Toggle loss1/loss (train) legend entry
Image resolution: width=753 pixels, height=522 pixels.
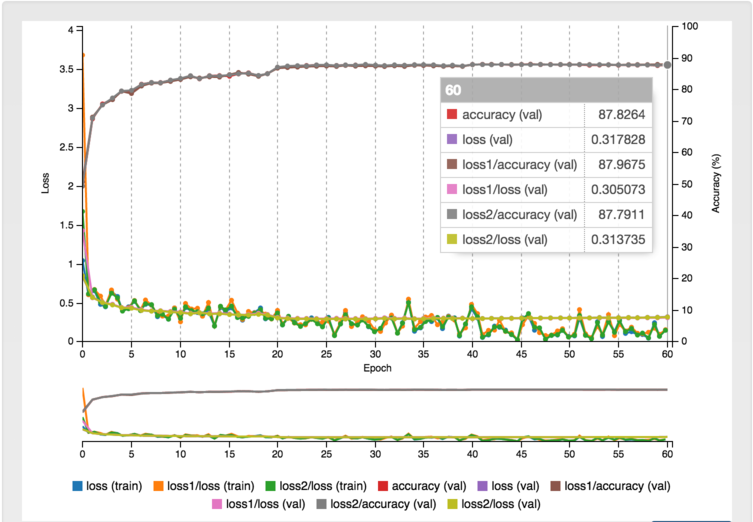tap(204, 486)
